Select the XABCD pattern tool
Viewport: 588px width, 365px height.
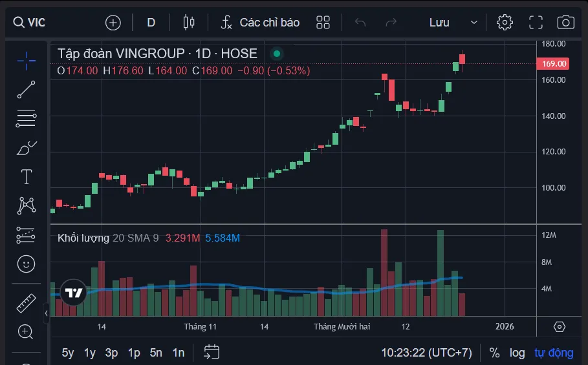coord(27,205)
